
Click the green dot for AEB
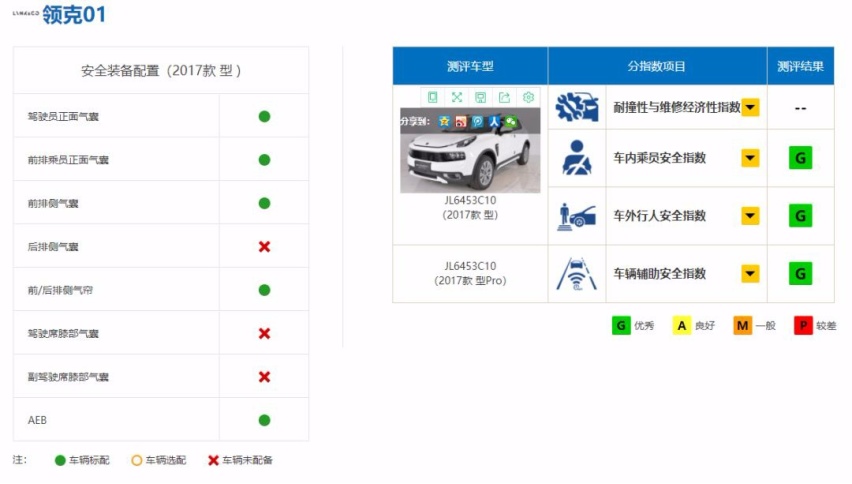click(264, 420)
